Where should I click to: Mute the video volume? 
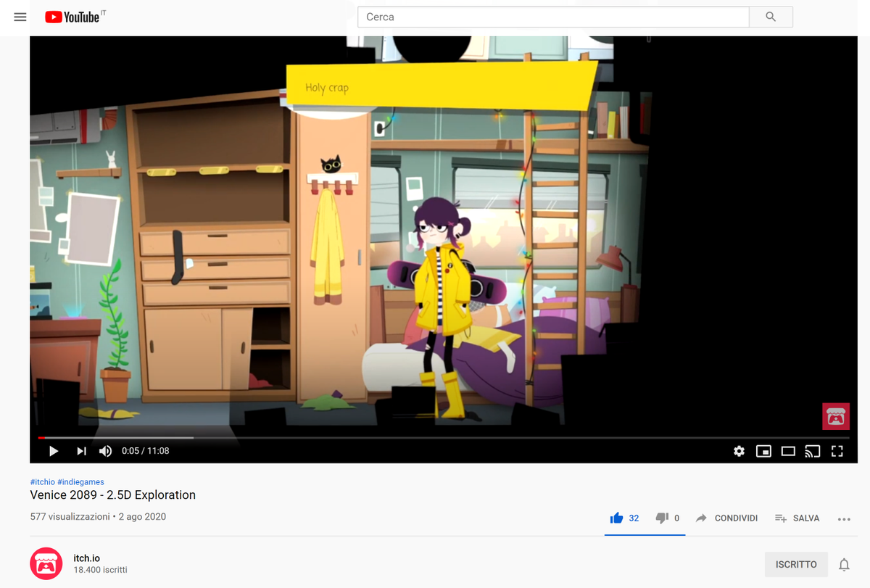pyautogui.click(x=106, y=451)
